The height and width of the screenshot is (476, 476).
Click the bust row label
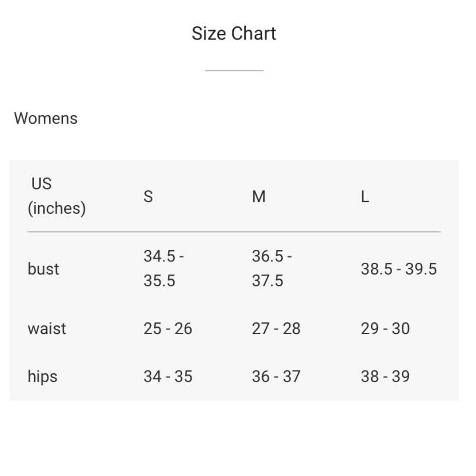pos(43,269)
